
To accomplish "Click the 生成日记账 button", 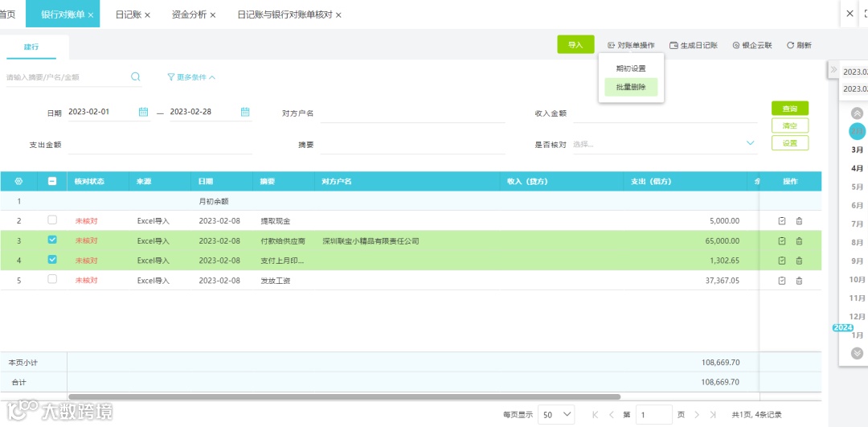I will tap(694, 45).
